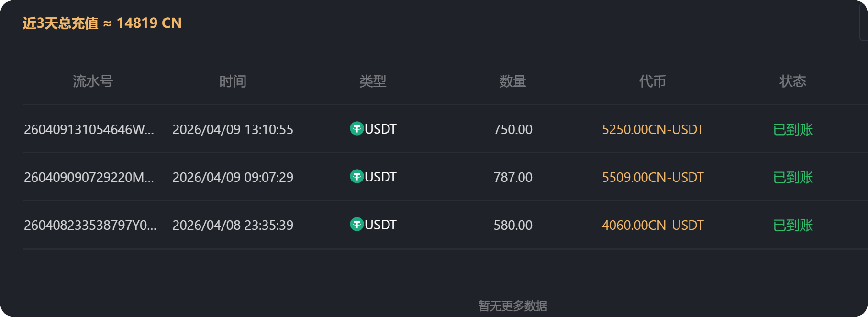Select the USDT coin icon on the second row

pyautogui.click(x=356, y=177)
